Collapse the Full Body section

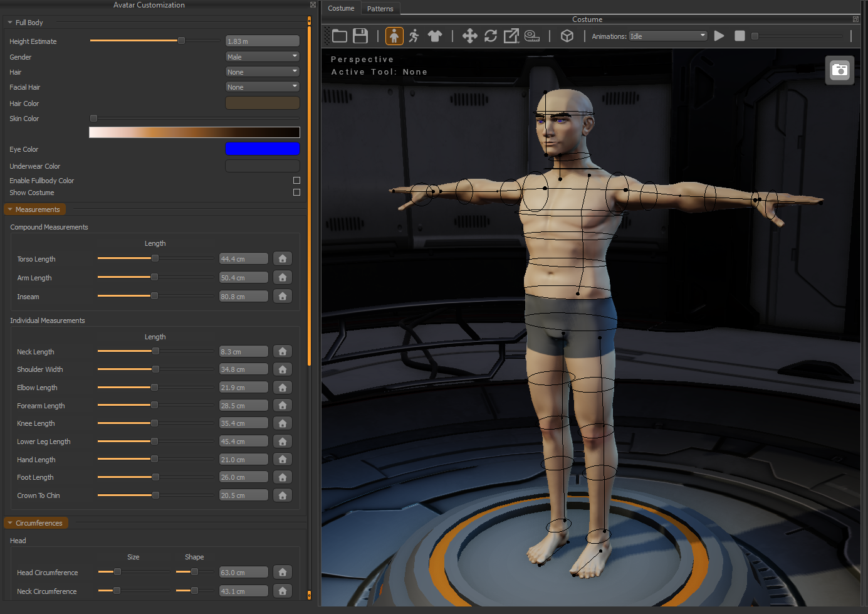point(10,23)
